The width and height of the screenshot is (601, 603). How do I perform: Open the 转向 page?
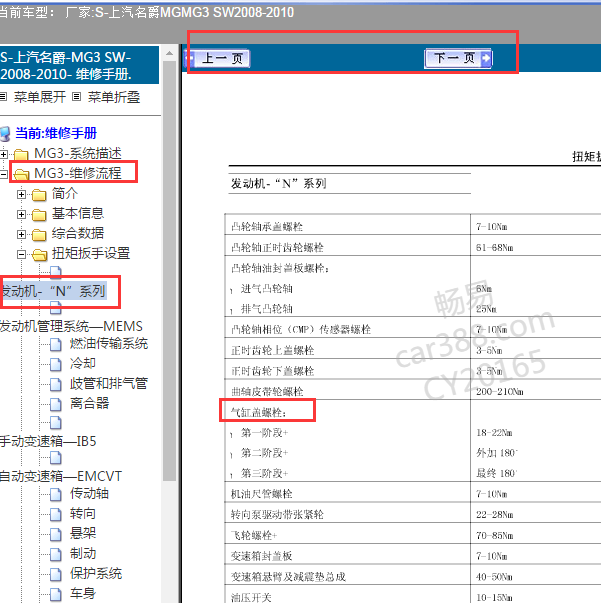click(x=83, y=513)
